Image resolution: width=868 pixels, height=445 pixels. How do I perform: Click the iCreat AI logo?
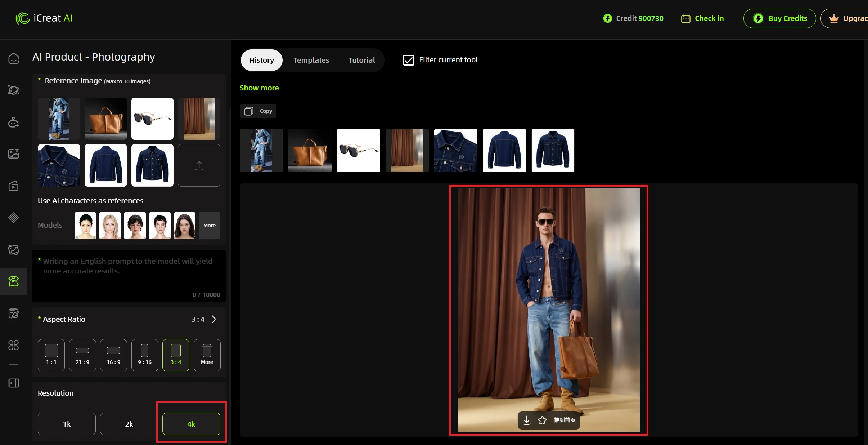tap(44, 18)
